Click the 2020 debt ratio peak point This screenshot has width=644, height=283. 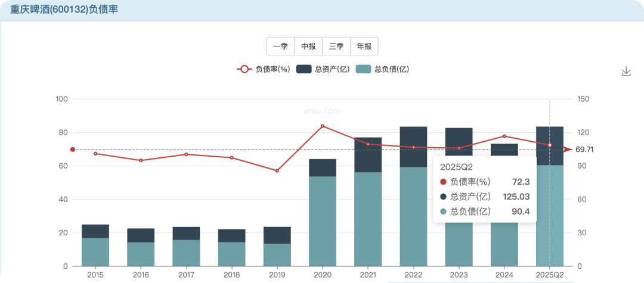323,126
